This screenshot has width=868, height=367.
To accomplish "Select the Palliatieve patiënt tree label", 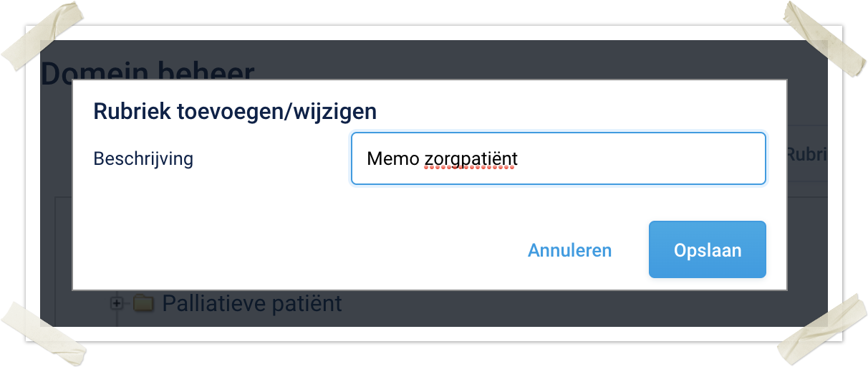I will pos(252,303).
